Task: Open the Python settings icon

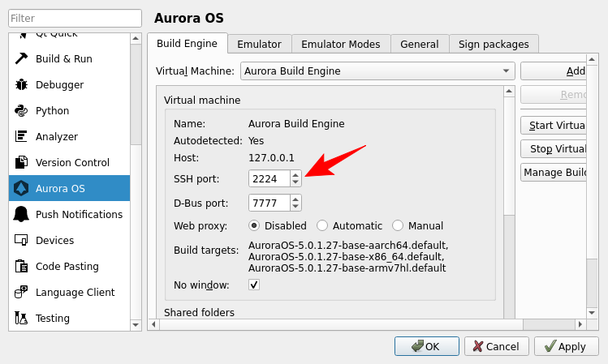Action: tap(21, 111)
